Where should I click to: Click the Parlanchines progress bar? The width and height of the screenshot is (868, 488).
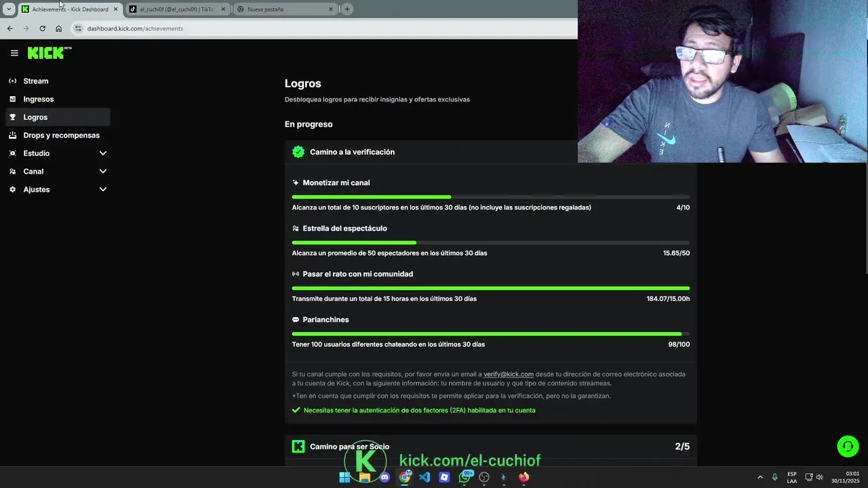tap(491, 333)
